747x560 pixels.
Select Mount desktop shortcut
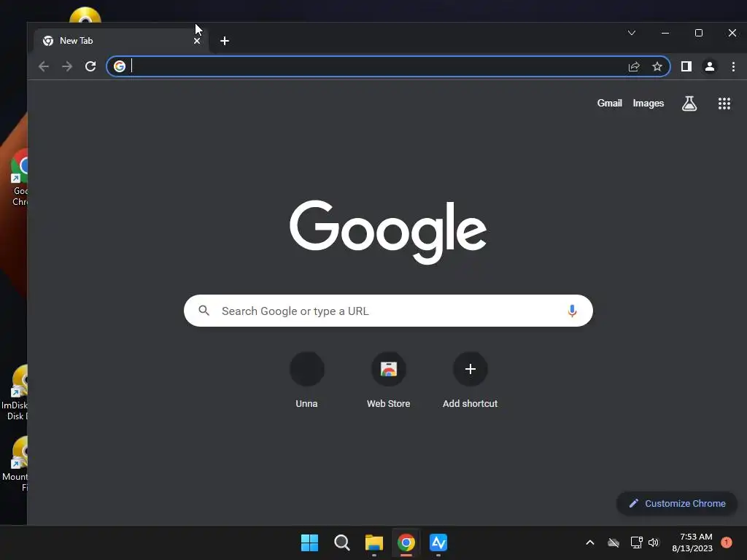(15, 464)
